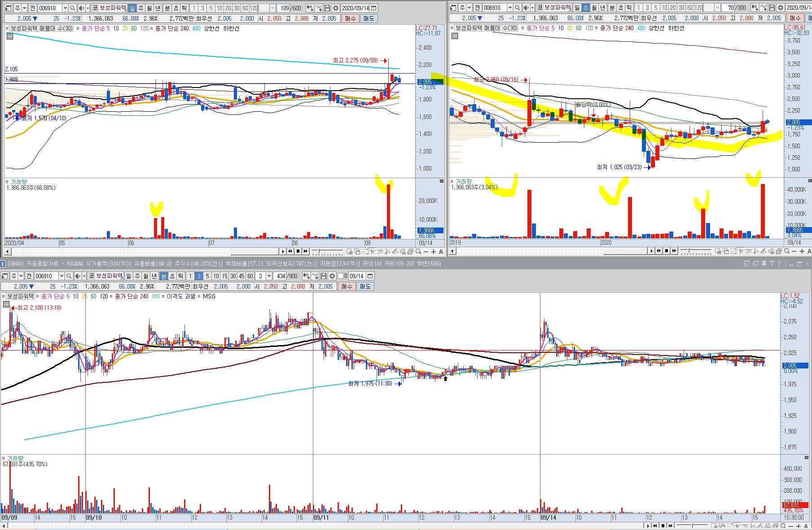Image resolution: width=812 pixels, height=530 pixels.
Task: Select 틱 (tick) period in minute chart
Action: coord(180,276)
